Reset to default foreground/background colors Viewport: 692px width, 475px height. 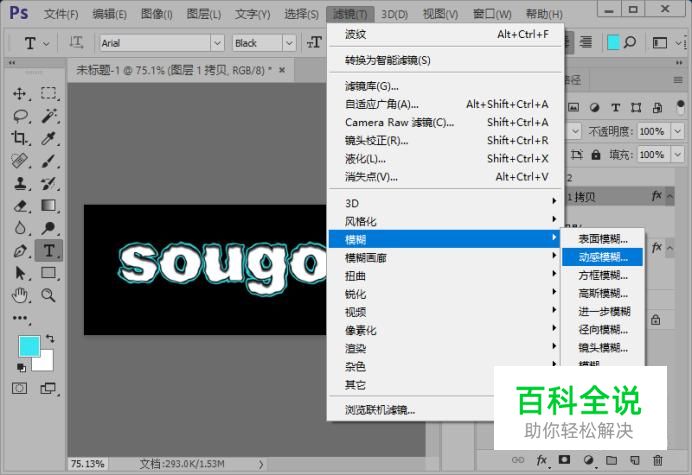pyautogui.click(x=20, y=367)
